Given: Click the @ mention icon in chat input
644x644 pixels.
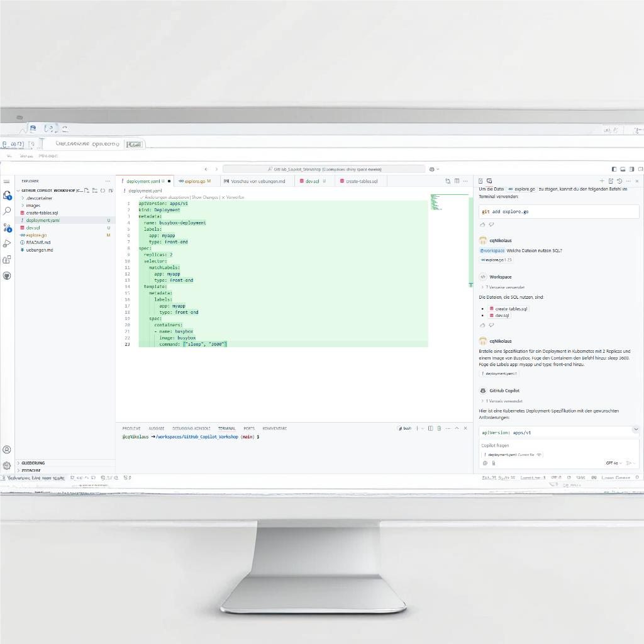Looking at the screenshot, I should (x=485, y=463).
